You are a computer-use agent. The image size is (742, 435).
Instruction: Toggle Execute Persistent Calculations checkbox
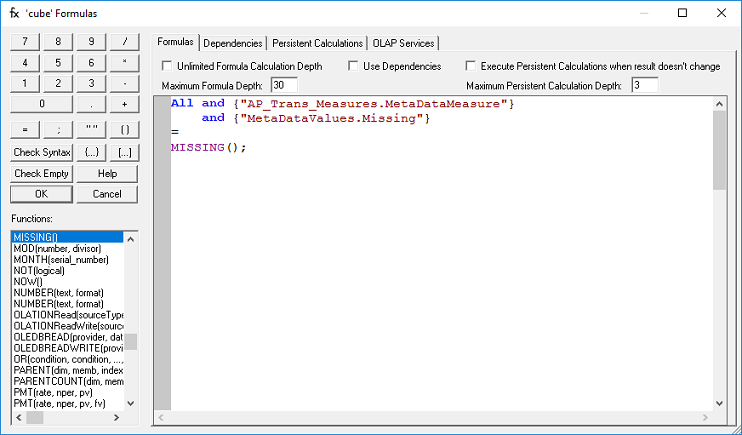470,66
